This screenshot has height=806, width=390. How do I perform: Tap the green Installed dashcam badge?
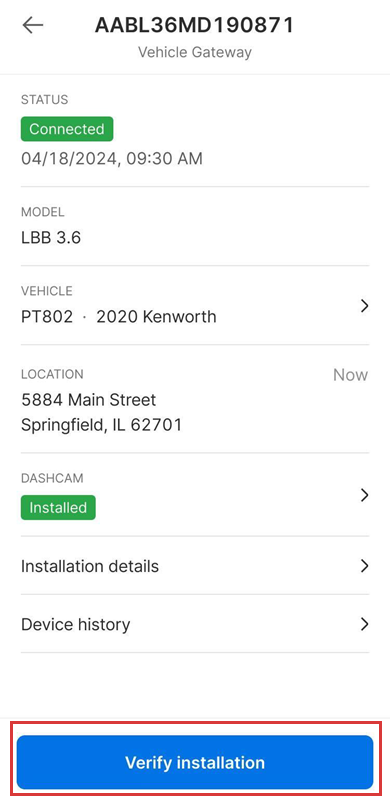click(x=58, y=507)
